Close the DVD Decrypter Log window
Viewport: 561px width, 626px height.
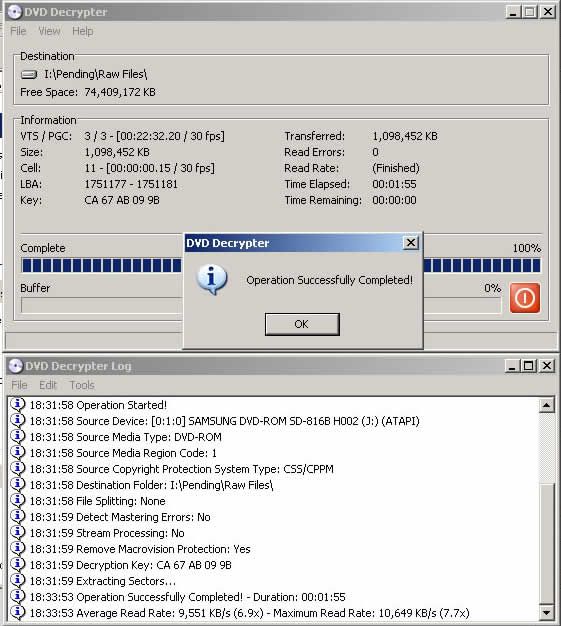click(547, 366)
